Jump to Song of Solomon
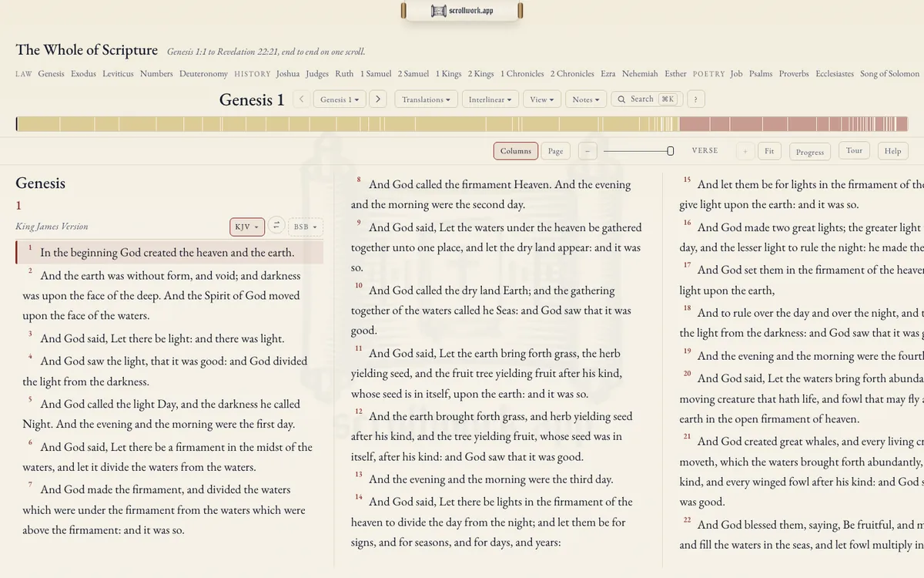This screenshot has width=924, height=578. [x=889, y=74]
